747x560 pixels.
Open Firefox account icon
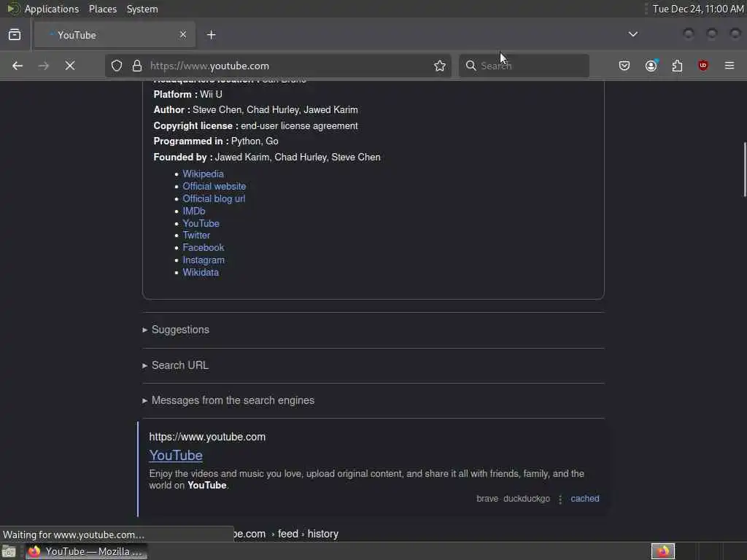tap(651, 66)
